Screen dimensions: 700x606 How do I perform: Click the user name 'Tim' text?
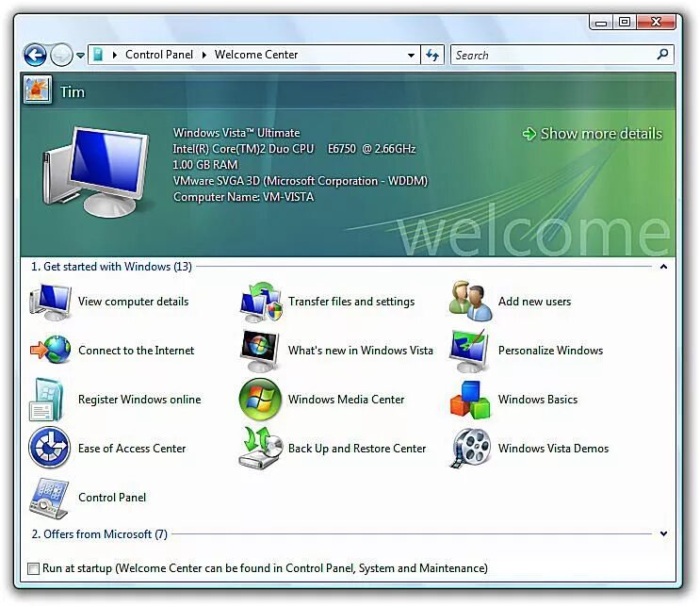[x=73, y=92]
